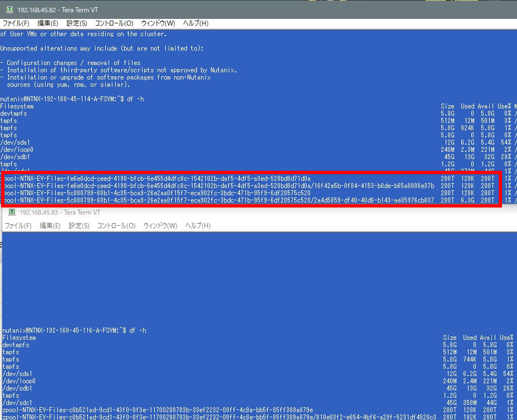Open ファイル(F) menu in 192.168.45.83 window

[18, 225]
